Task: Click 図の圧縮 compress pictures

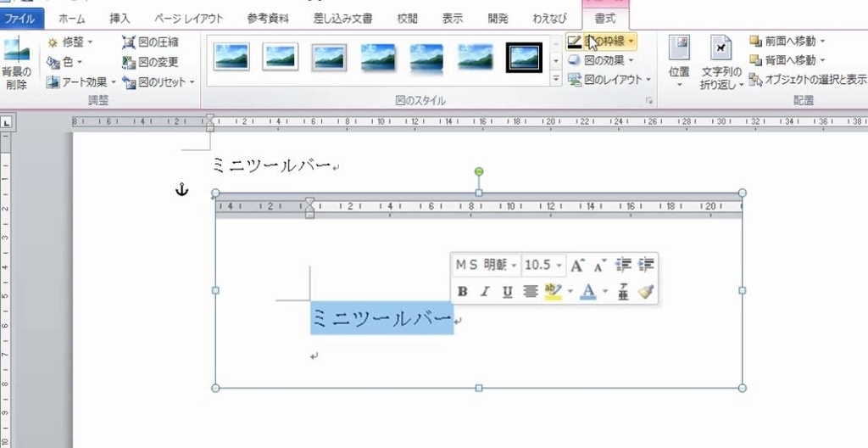Action: click(x=151, y=42)
